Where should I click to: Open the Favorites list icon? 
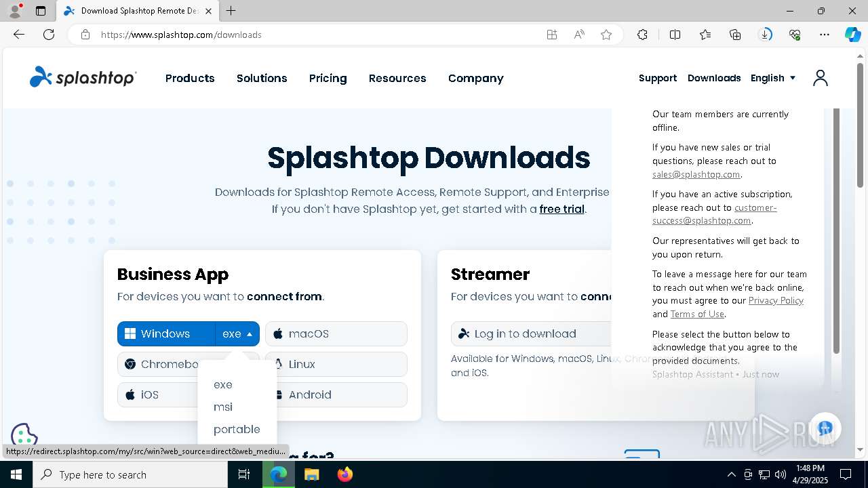click(x=705, y=35)
